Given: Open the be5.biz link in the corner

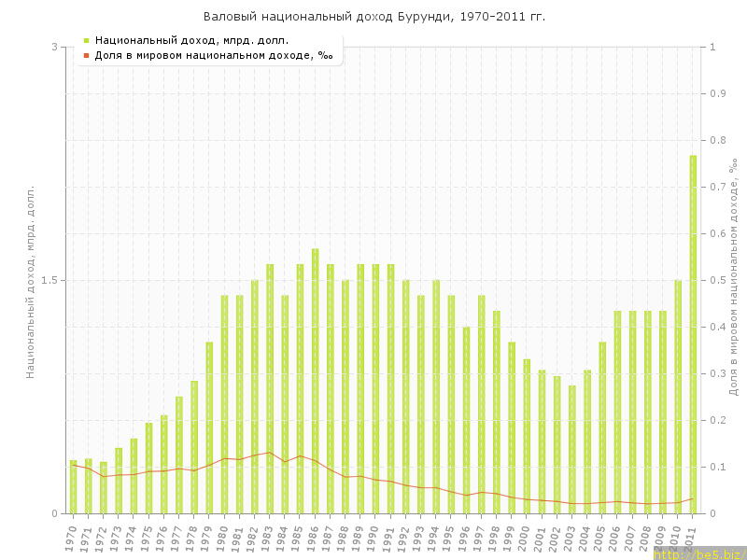Looking at the screenshot, I should pyautogui.click(x=699, y=553).
